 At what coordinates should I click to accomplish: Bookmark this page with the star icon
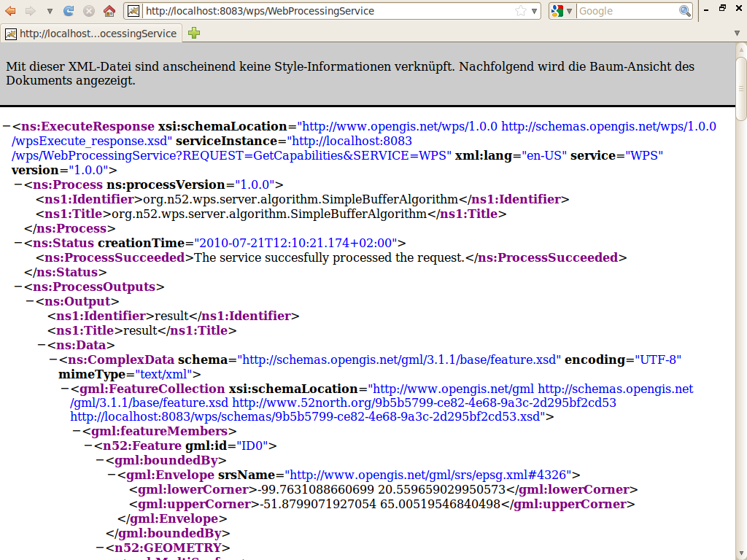521,11
